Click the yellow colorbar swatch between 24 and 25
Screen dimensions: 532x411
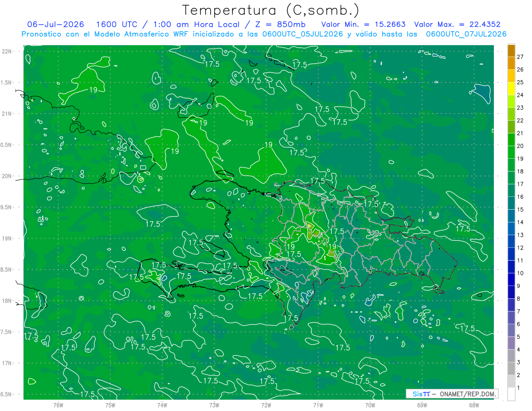[511, 89]
